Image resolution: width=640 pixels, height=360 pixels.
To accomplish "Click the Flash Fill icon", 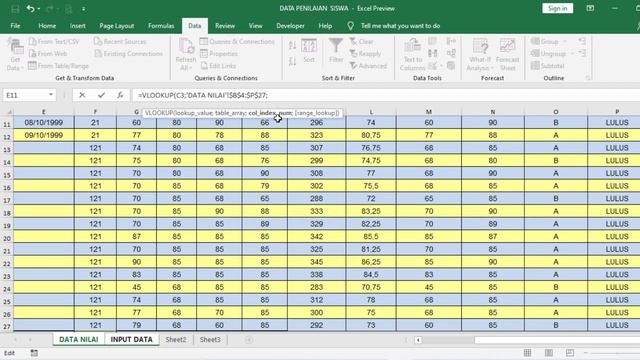I will pyautogui.click(x=433, y=41).
